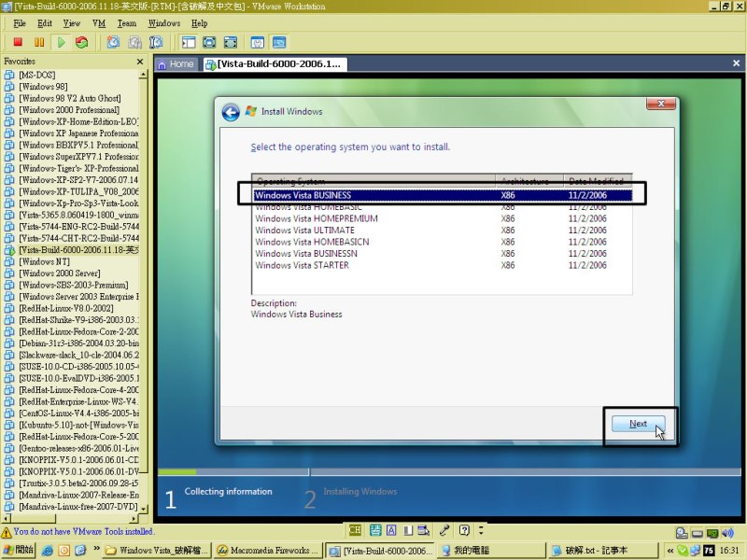Click the Take Snapshot toolbar icon

(113, 42)
